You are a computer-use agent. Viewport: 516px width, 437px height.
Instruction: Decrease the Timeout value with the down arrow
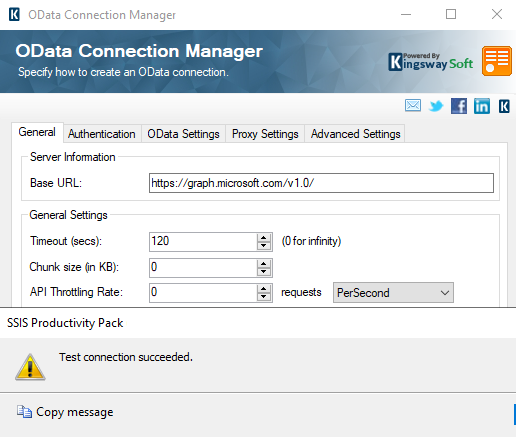pos(264,246)
